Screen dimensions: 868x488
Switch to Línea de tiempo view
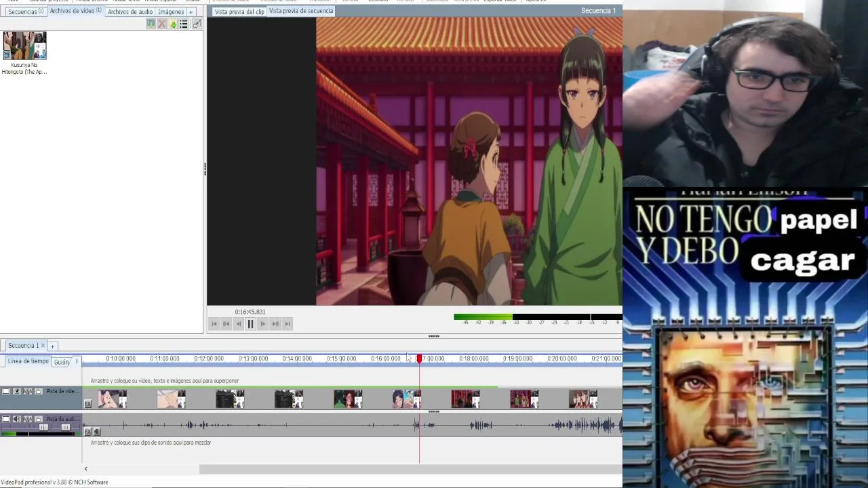(x=28, y=361)
